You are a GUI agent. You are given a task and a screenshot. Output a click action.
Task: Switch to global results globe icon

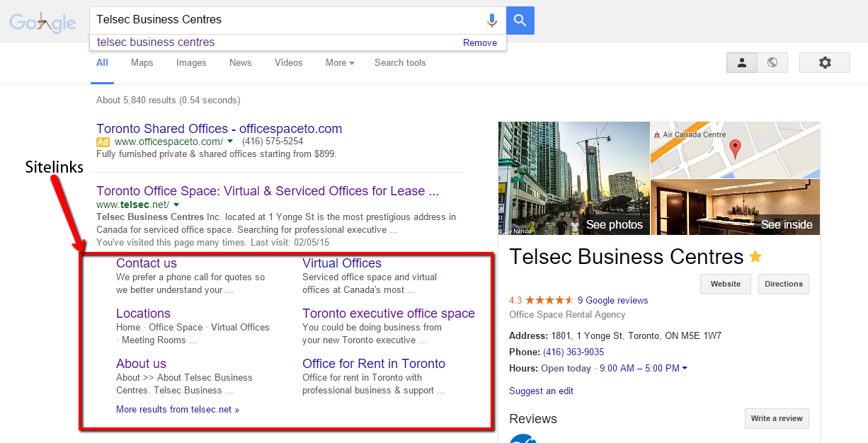click(x=772, y=62)
